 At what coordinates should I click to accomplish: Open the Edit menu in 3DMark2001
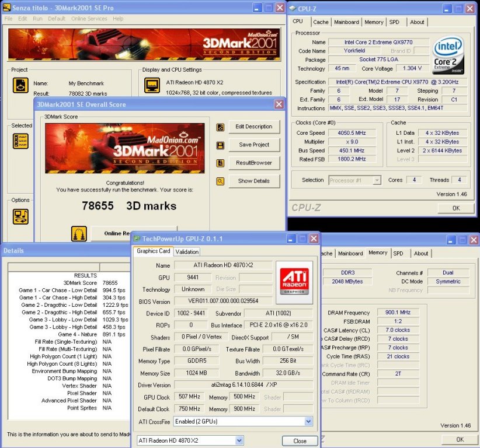[x=23, y=19]
